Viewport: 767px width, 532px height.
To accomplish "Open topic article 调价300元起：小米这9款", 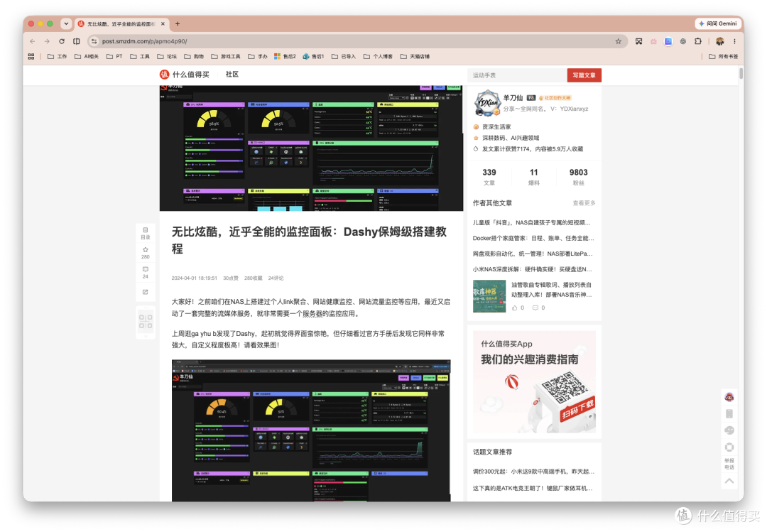I will [533, 472].
